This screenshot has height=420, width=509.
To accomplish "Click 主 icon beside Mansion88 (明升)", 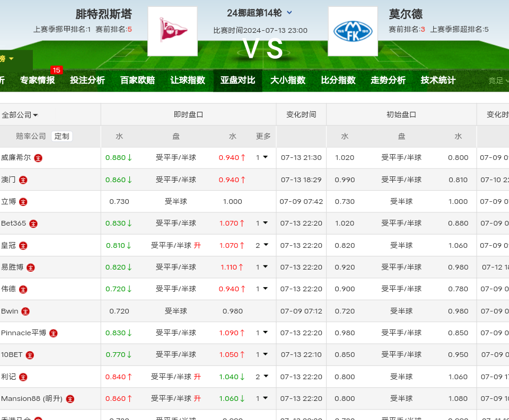I will click(x=70, y=399).
